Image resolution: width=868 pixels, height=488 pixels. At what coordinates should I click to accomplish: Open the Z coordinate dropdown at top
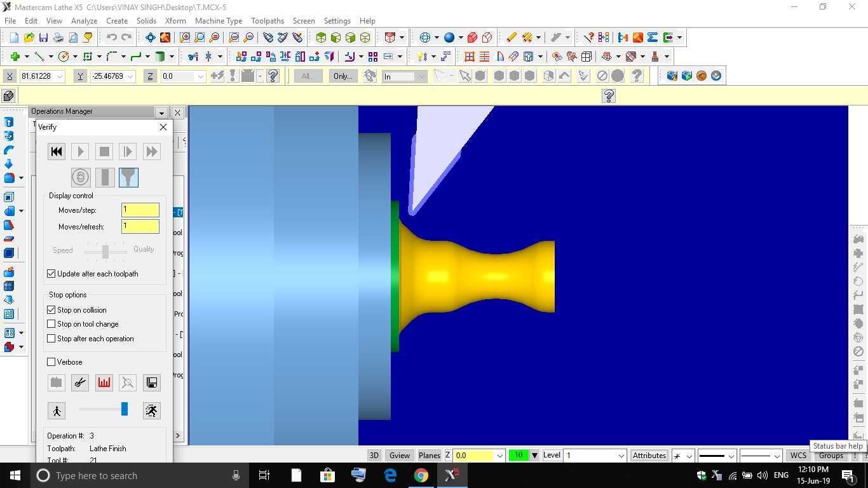point(201,76)
